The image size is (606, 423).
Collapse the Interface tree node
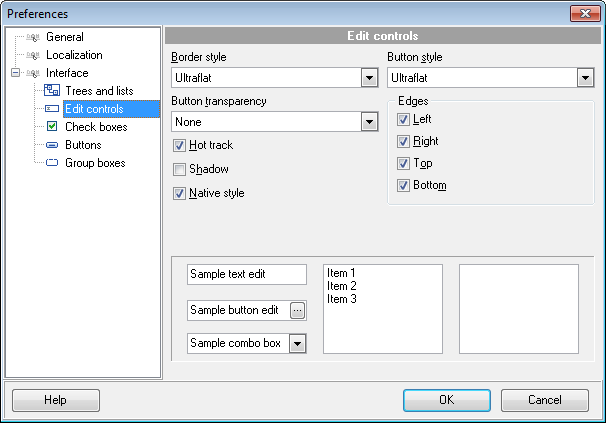[15, 73]
